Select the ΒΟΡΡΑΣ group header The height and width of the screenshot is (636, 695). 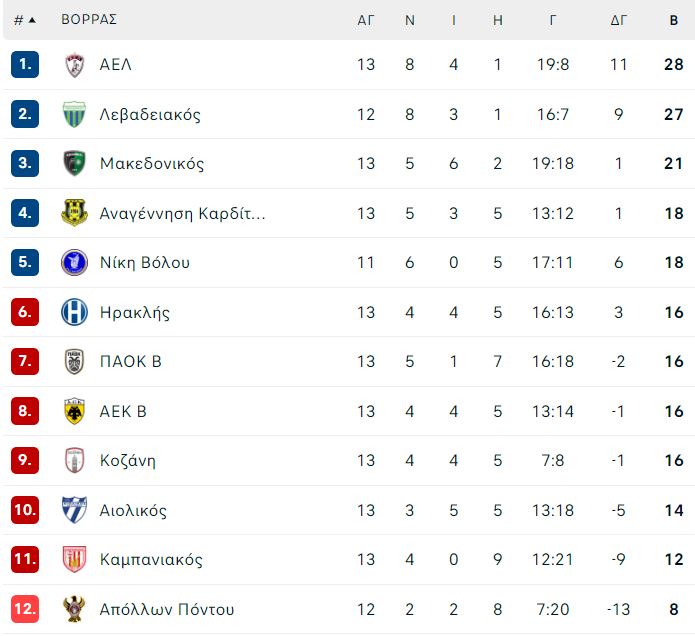(89, 20)
